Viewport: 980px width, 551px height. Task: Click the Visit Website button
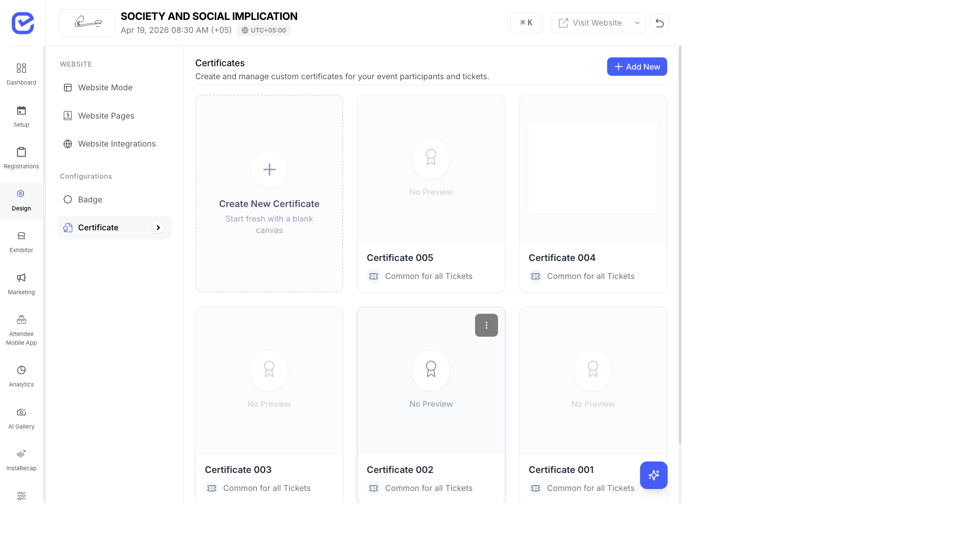590,23
